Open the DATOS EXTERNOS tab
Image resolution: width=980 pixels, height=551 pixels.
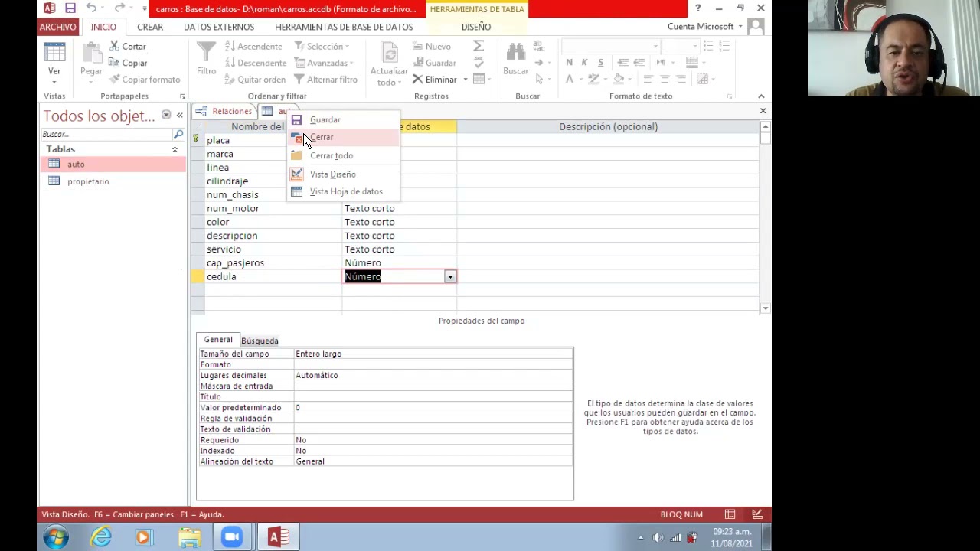219,27
